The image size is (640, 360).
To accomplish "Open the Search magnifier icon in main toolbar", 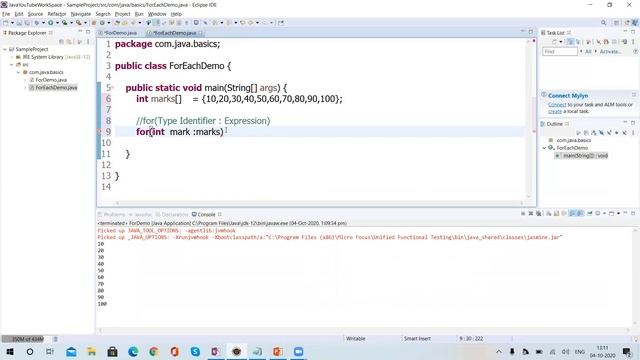I will (x=603, y=23).
